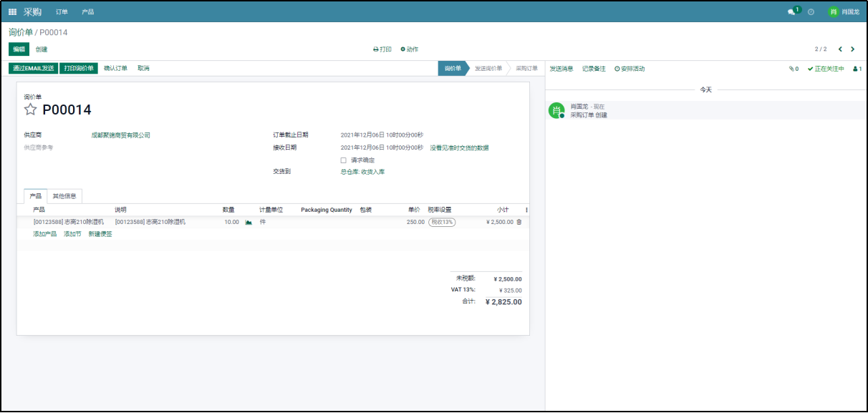Open the forecast chart icon beside quantity 10.00
The height and width of the screenshot is (413, 868).
click(x=249, y=222)
